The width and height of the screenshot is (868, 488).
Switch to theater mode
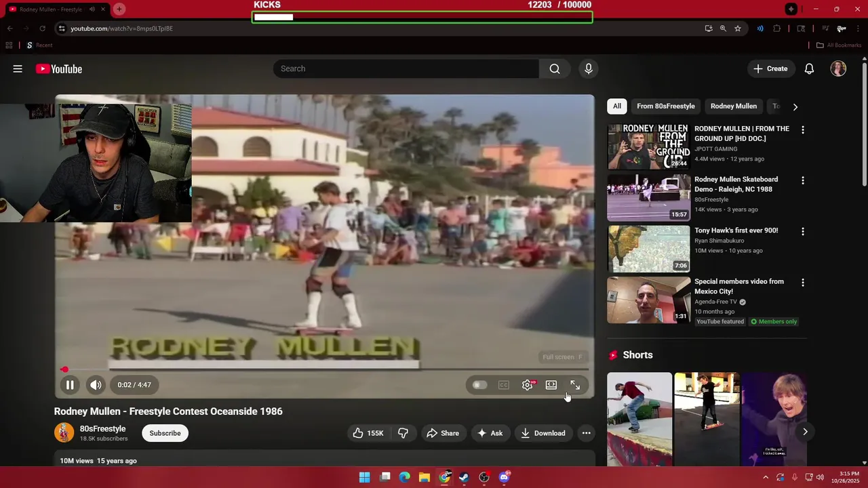coord(551,385)
